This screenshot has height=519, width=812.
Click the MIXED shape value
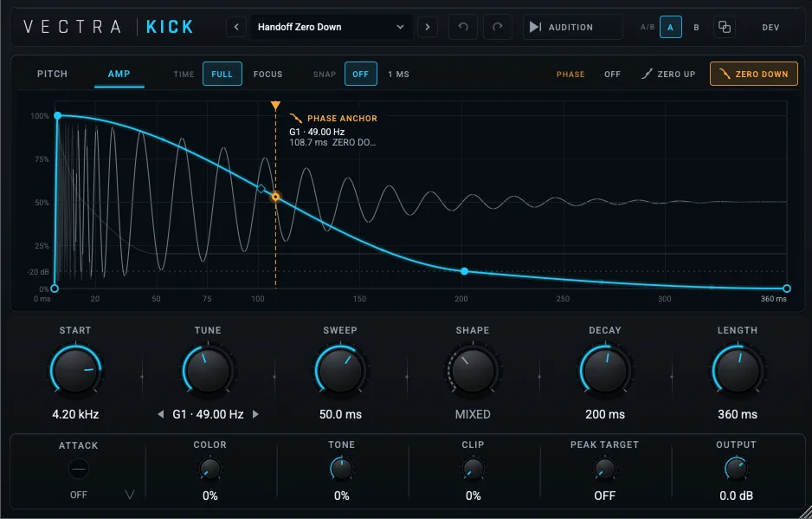point(473,414)
